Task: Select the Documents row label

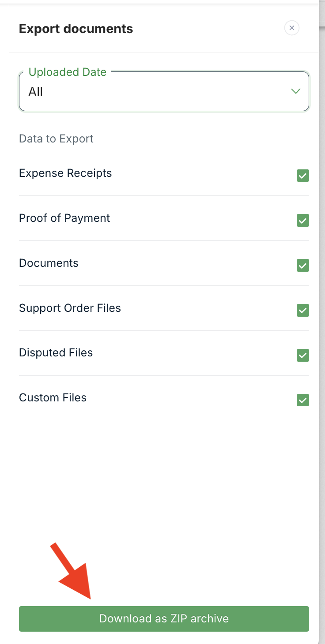Action: [49, 263]
